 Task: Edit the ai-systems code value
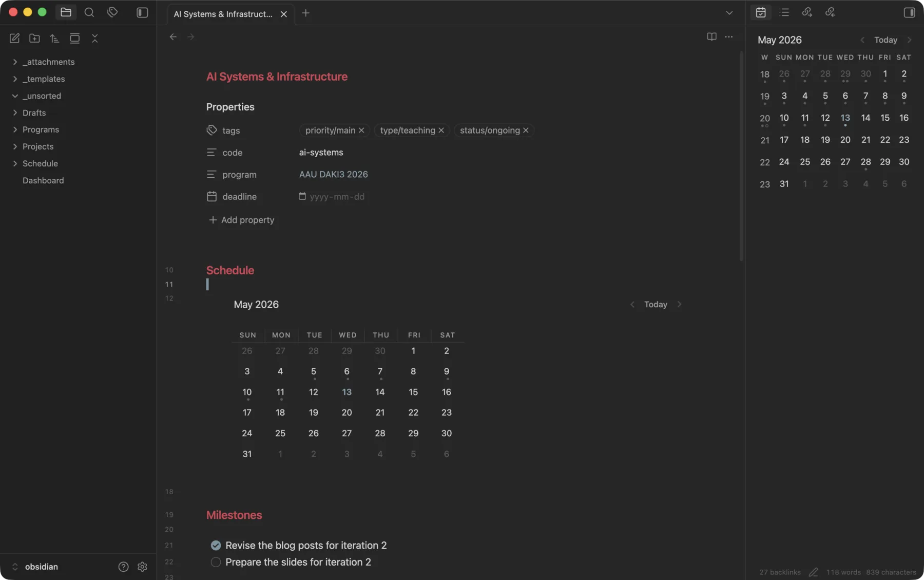(321, 153)
